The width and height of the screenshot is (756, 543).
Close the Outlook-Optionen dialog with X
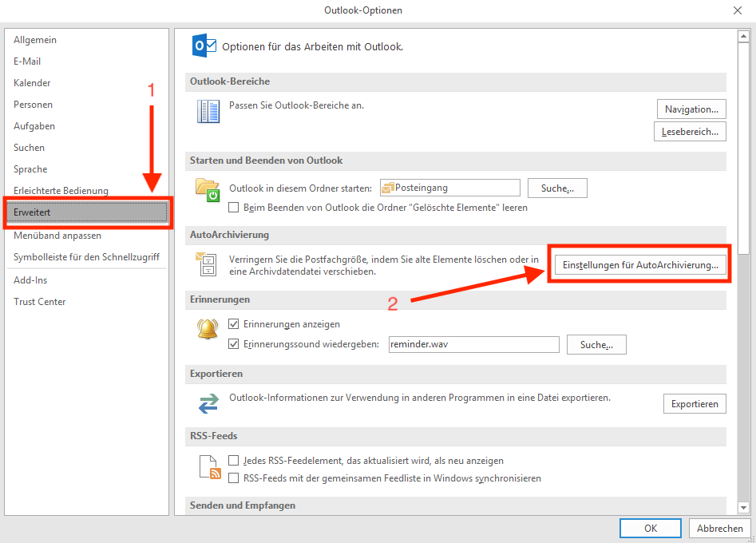[737, 10]
